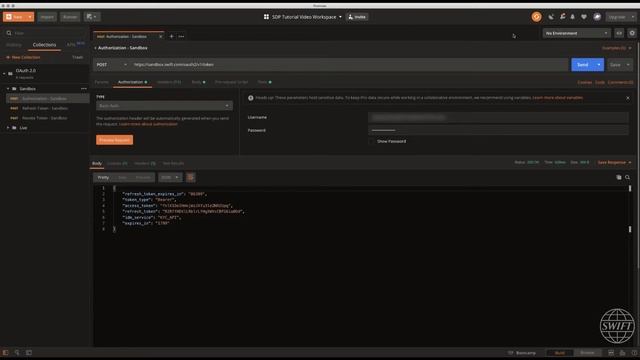Switch to the request Body tab
Viewport: 640px width, 360px height.
click(x=198, y=82)
